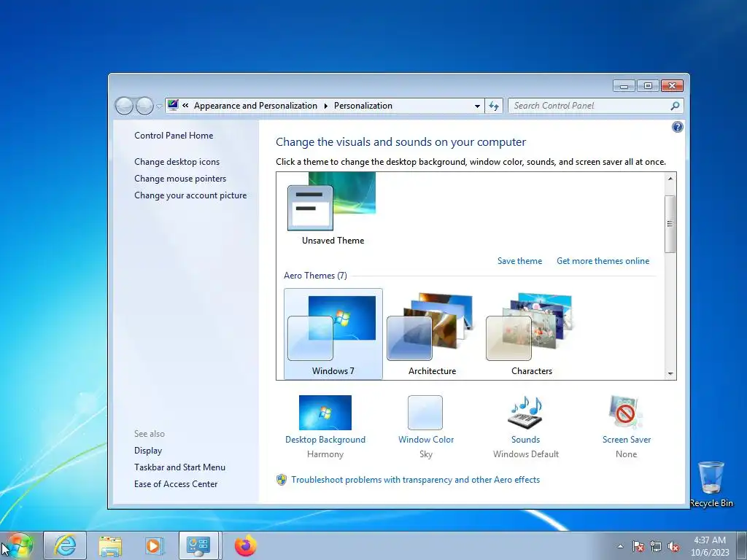The width and height of the screenshot is (747, 560).
Task: Select the Personalization breadcrumb
Action: [363, 106]
